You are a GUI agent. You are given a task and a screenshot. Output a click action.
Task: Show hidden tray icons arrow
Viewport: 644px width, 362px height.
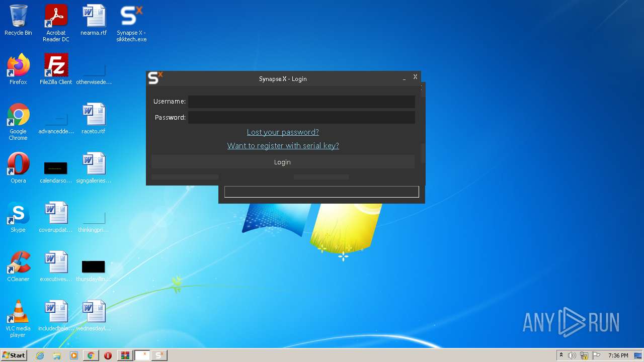pyautogui.click(x=561, y=355)
